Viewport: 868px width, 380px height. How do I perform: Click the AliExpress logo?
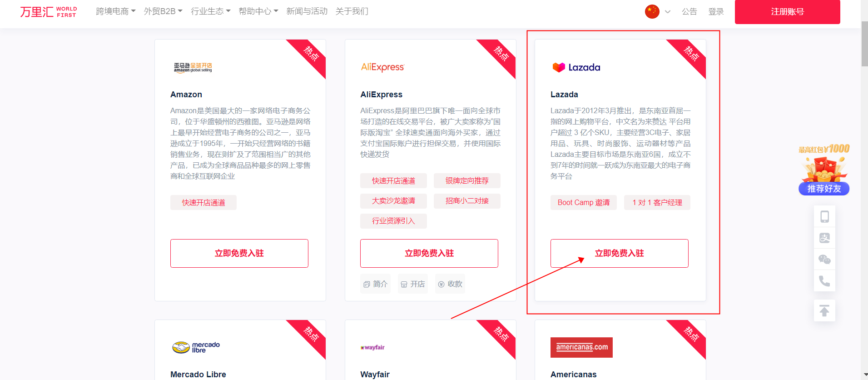pyautogui.click(x=382, y=67)
